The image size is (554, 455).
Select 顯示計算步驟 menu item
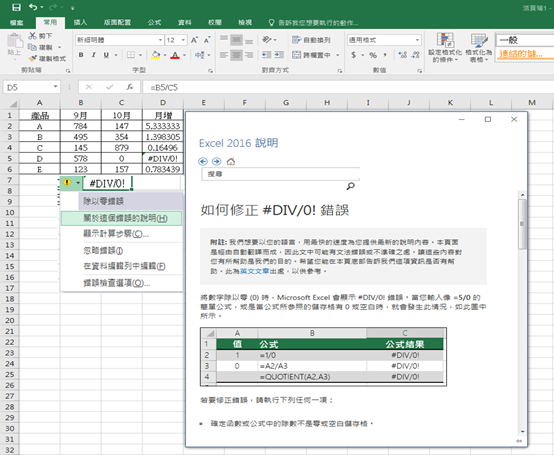point(122,234)
